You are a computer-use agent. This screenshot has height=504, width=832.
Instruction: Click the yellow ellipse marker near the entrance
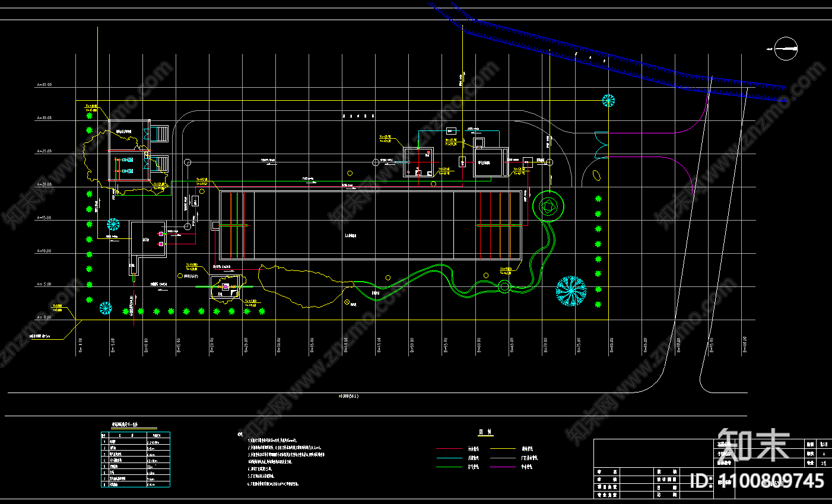[x=596, y=176]
